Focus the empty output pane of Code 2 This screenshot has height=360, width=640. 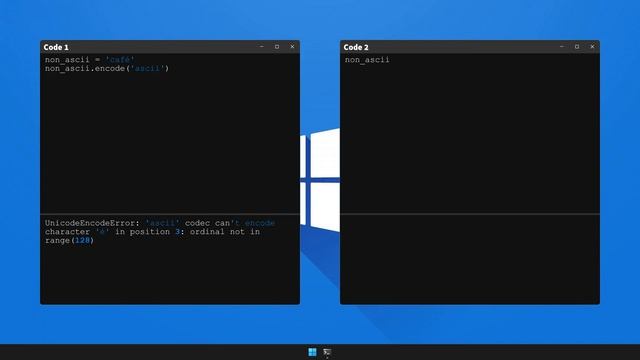[470, 259]
